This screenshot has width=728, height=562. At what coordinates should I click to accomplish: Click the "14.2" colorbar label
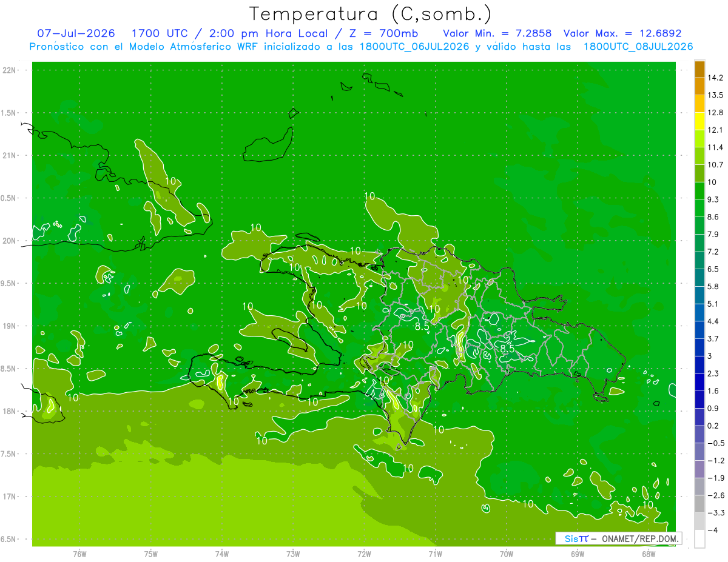point(716,78)
